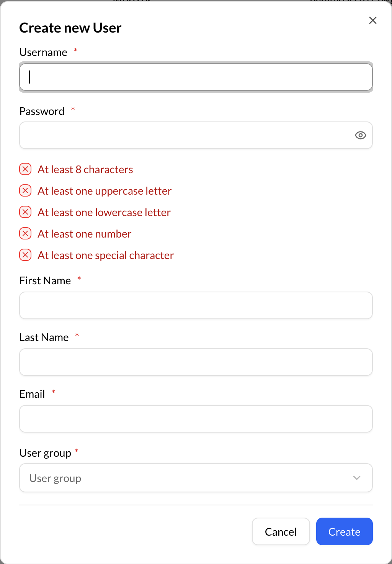Toggle the password visibility eye icon

(360, 135)
